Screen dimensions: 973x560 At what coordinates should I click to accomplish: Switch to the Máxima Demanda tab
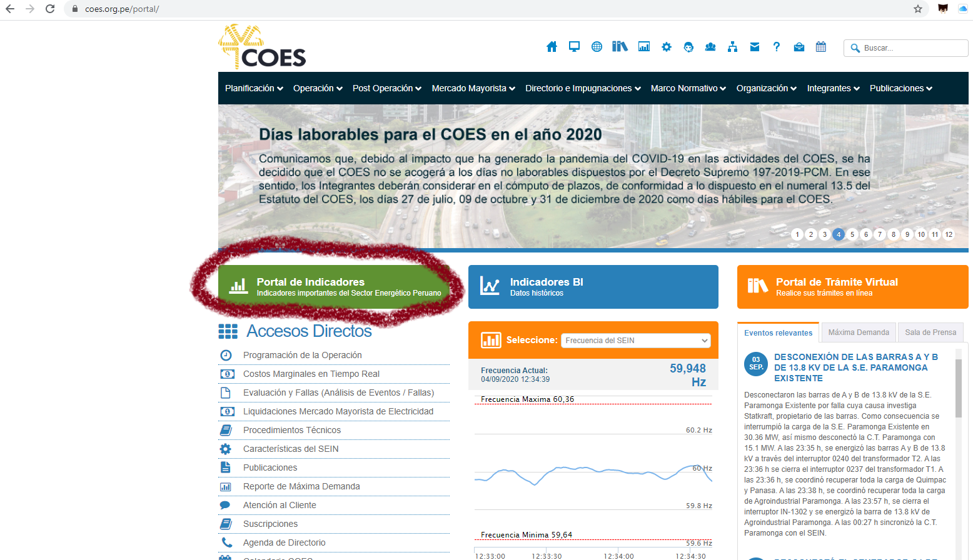click(859, 332)
